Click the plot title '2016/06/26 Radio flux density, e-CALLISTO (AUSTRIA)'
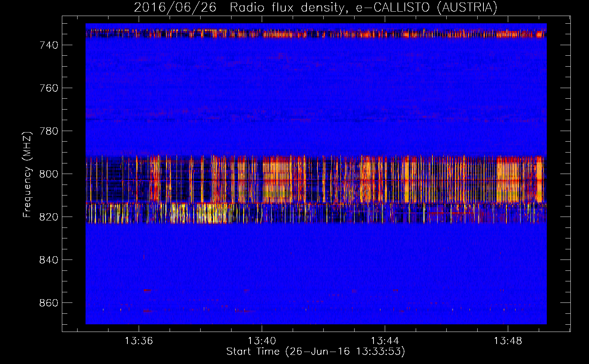Image resolution: width=589 pixels, height=364 pixels. pyautogui.click(x=315, y=8)
